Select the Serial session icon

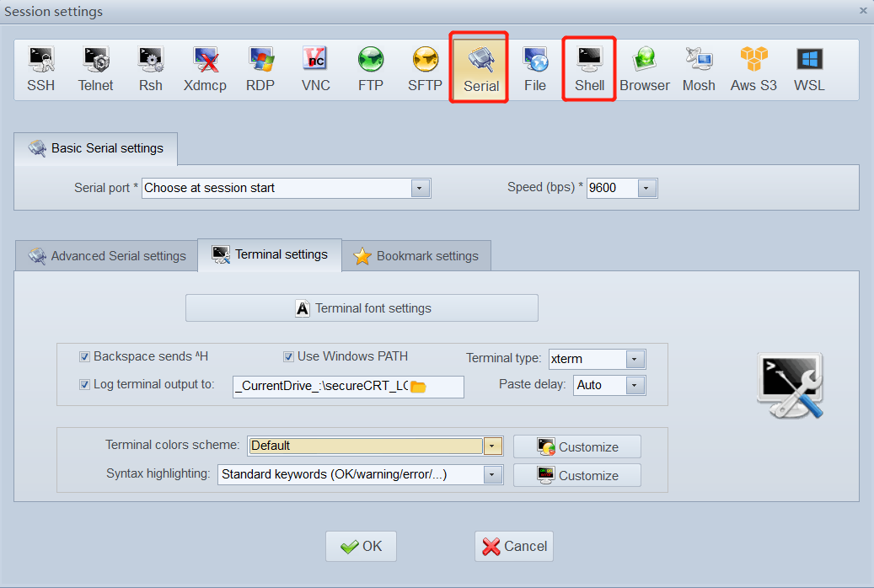(x=480, y=69)
